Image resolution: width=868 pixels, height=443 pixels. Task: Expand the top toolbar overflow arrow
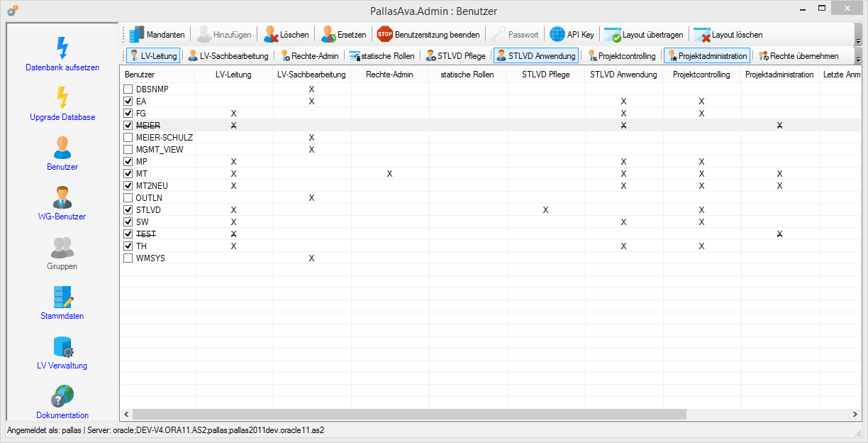858,34
